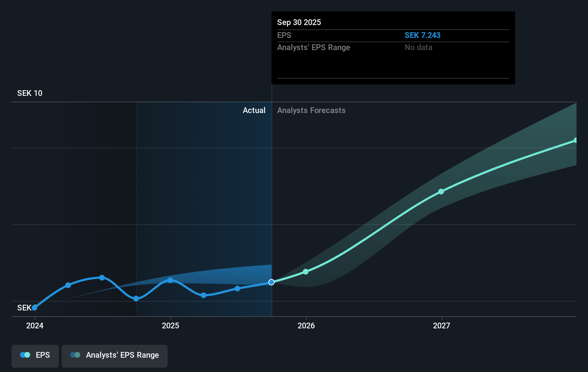
Task: Expand the Sep 30 2025 tooltip details
Action: [x=393, y=48]
